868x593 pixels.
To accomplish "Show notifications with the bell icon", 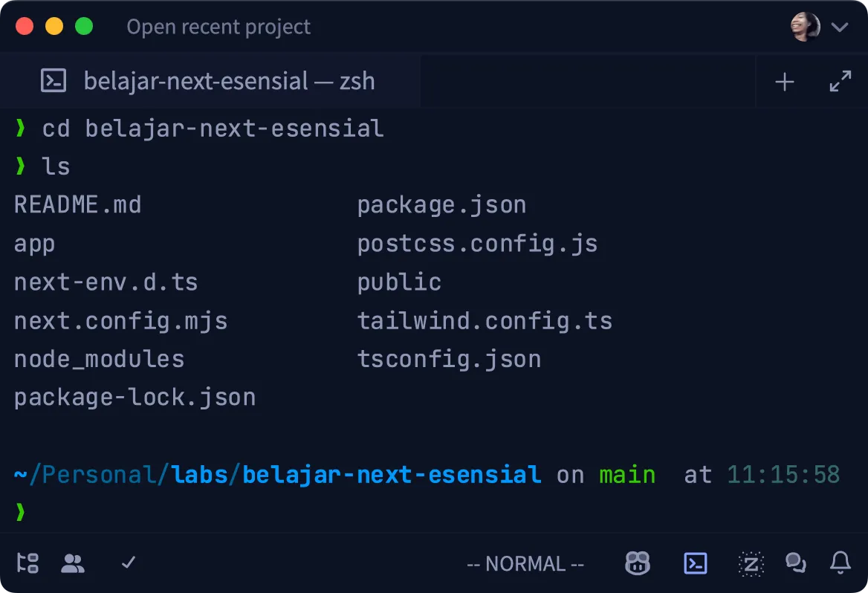I will pyautogui.click(x=841, y=563).
